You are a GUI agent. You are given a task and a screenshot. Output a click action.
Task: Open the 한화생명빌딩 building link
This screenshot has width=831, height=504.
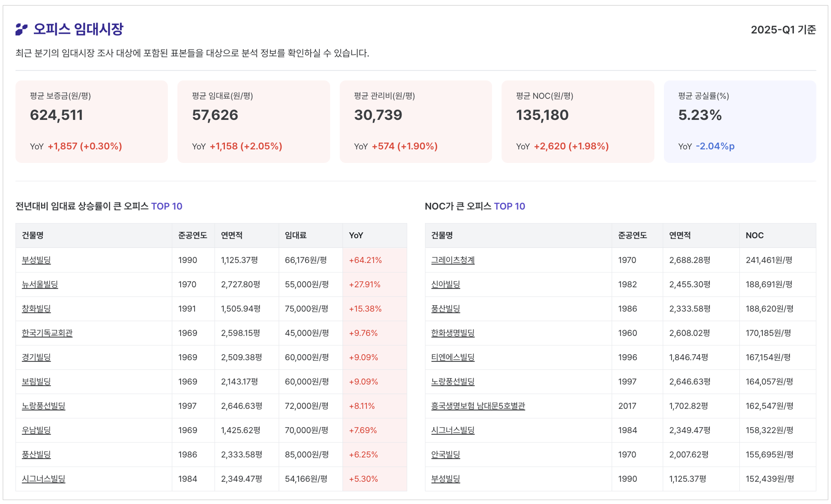click(x=453, y=333)
